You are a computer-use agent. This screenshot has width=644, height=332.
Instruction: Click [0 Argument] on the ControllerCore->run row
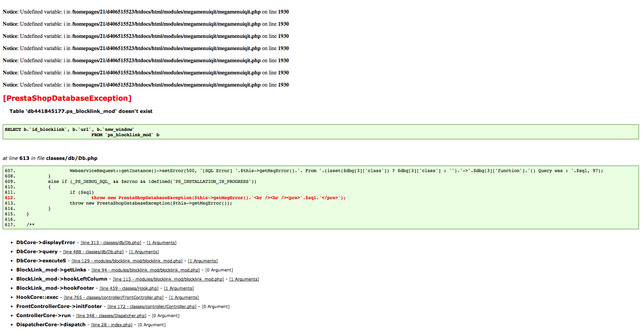166,316
